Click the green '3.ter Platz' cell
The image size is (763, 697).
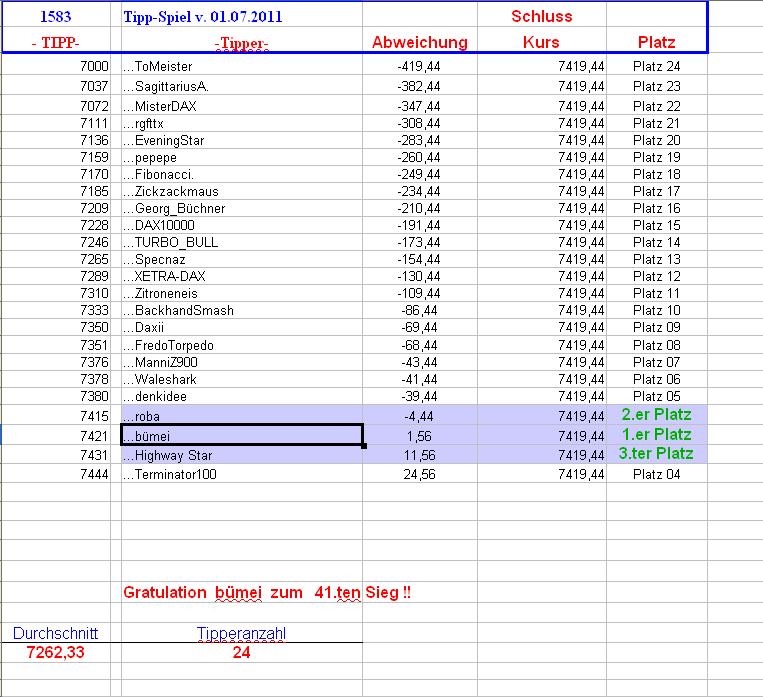(656, 454)
